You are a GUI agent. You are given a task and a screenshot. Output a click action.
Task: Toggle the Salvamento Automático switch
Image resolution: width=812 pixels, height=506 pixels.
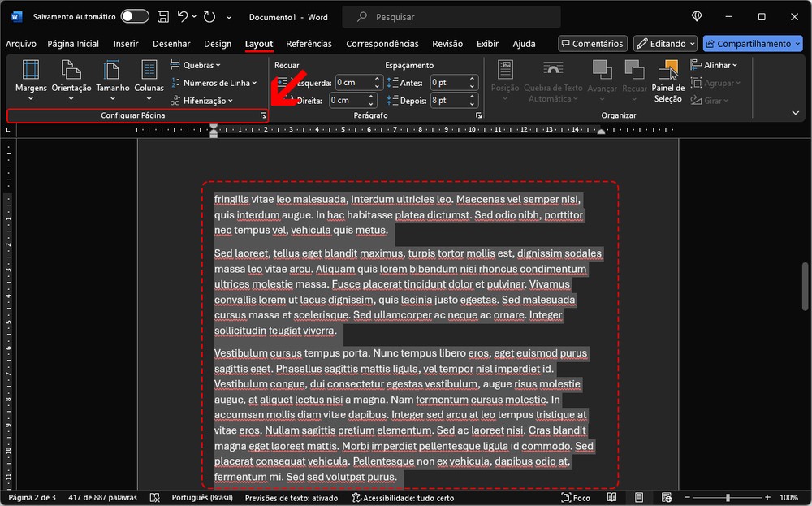(x=134, y=16)
